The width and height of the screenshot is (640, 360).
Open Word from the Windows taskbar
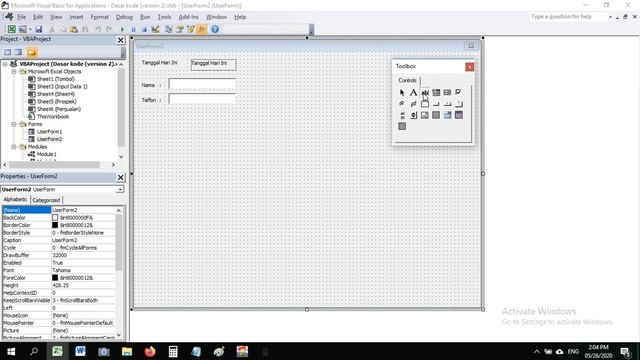point(80,351)
